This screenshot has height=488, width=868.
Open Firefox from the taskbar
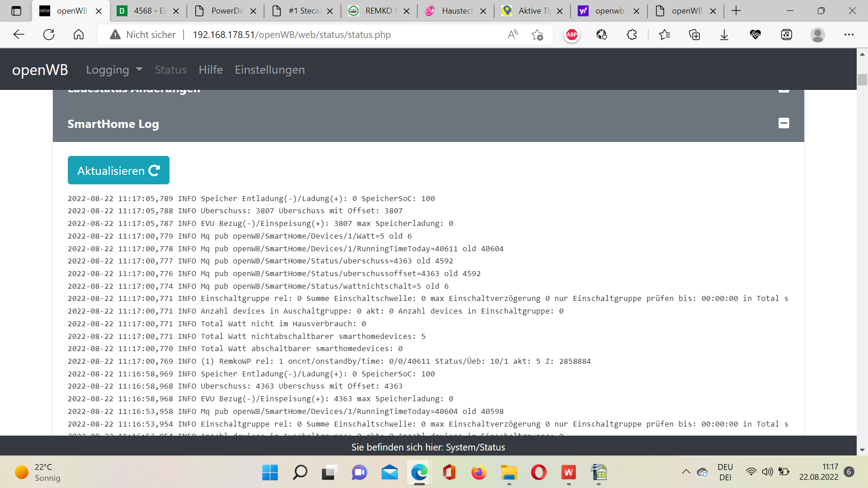click(479, 473)
